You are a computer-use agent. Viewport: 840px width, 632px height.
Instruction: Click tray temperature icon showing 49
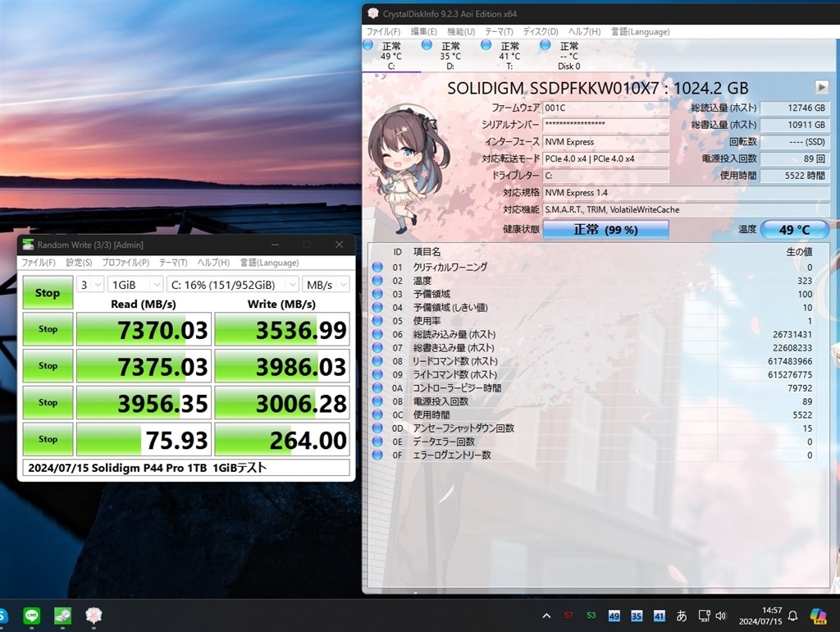tap(614, 616)
